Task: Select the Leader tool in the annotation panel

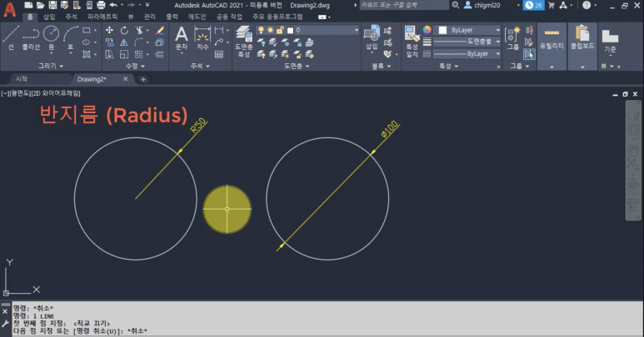Action: (219, 42)
